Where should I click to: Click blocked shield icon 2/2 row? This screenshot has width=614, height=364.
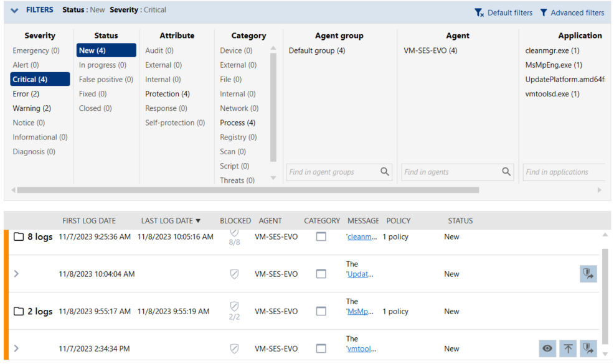point(234,307)
